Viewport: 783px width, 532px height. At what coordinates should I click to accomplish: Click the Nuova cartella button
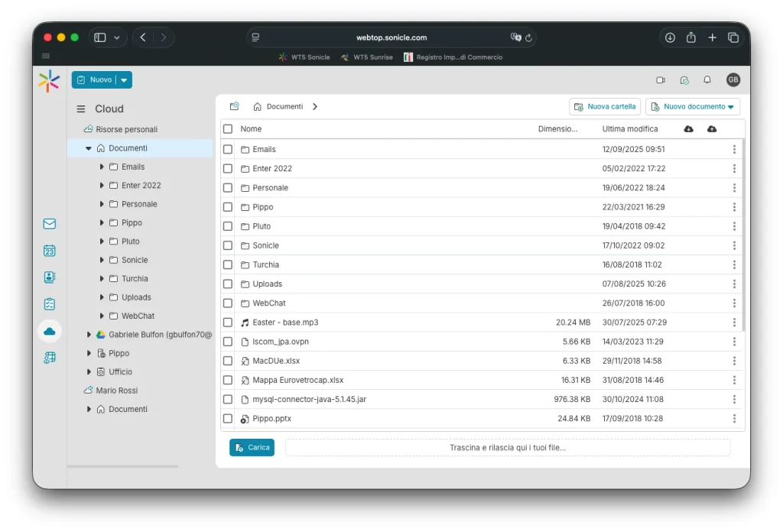605,107
